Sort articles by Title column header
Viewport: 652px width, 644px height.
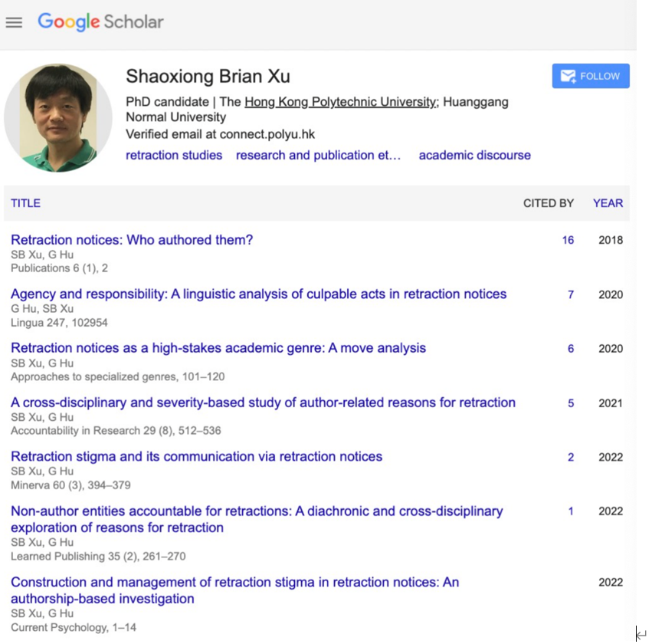(25, 203)
